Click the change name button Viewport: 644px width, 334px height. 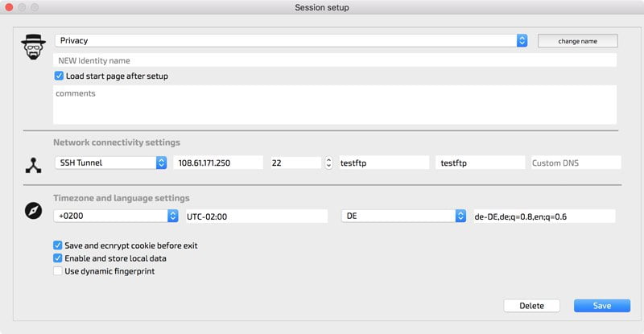pyautogui.click(x=577, y=41)
